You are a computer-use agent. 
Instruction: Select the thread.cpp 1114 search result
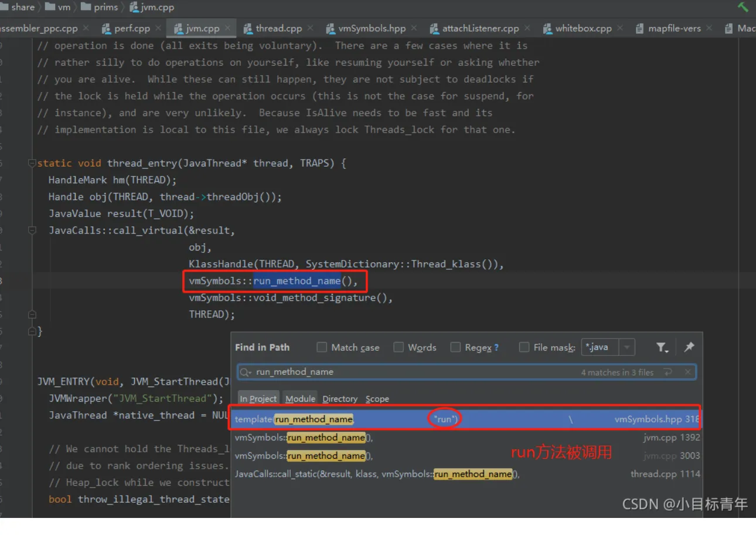tap(467, 474)
